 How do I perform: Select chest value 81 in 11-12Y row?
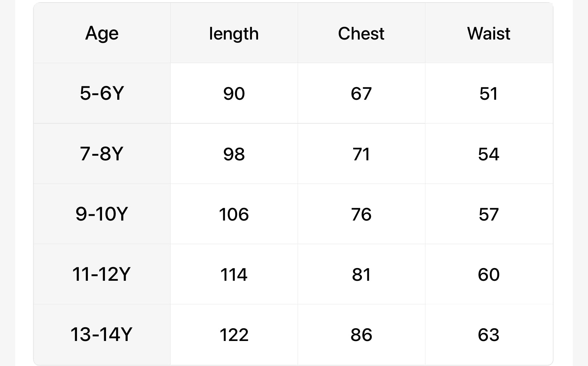361,275
